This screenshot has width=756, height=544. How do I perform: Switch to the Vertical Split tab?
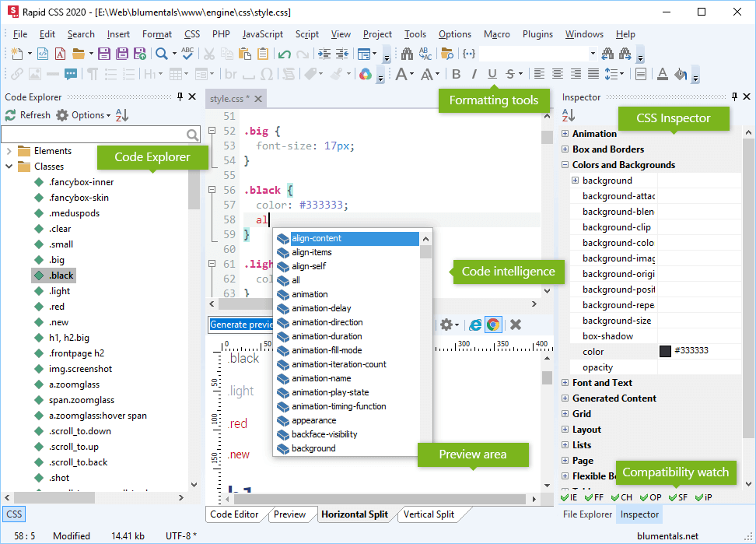[429, 514]
